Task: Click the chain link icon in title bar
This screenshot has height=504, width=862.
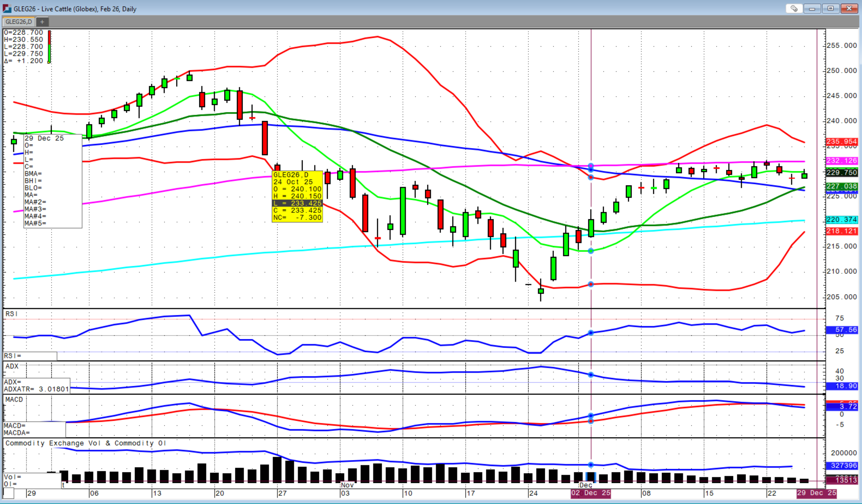Action: tap(794, 8)
